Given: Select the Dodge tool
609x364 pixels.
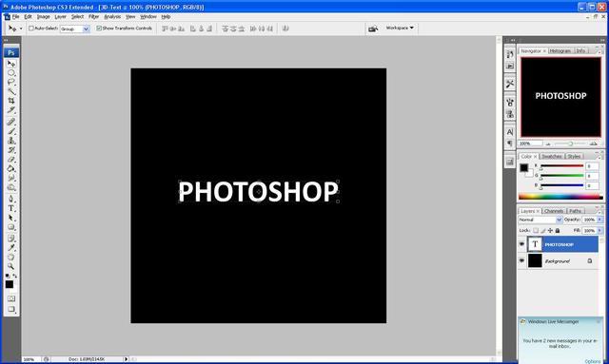Looking at the screenshot, I should (11, 187).
